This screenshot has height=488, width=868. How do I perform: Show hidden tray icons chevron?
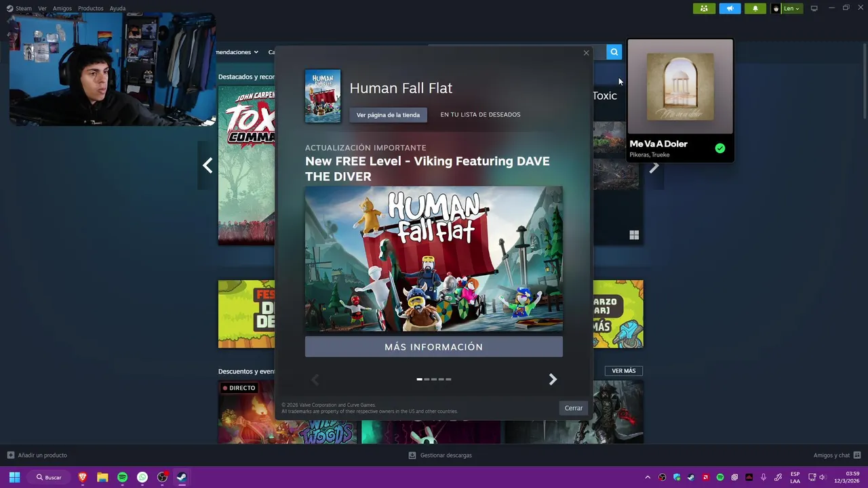point(648,477)
